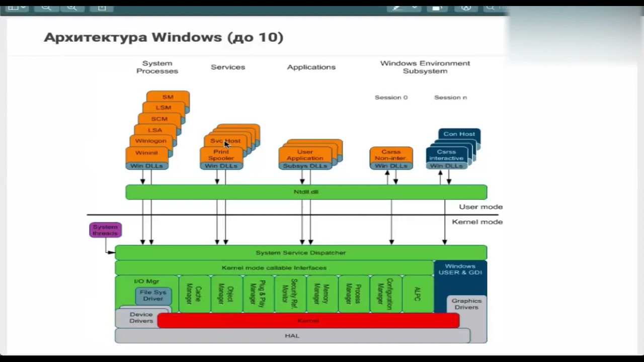The image size is (644, 362).
Task: Click the "Kernel mode callable interfaces" bar
Action: tap(274, 268)
